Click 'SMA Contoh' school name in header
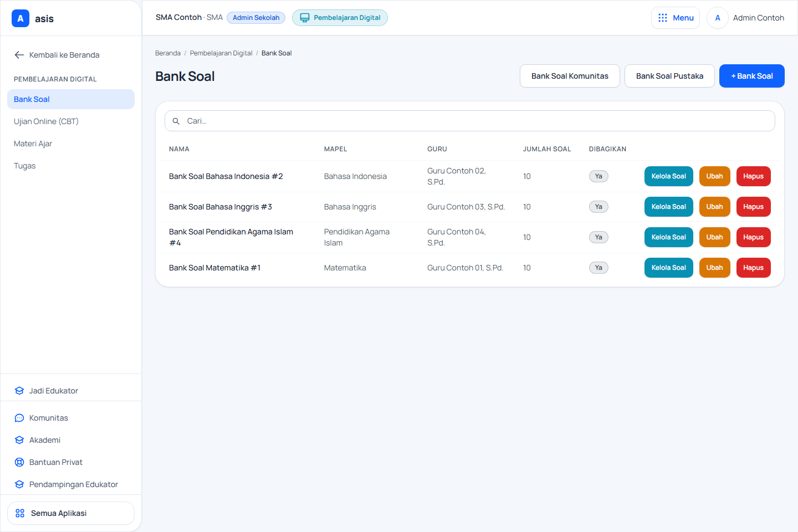The height and width of the screenshot is (532, 798). coord(178,17)
